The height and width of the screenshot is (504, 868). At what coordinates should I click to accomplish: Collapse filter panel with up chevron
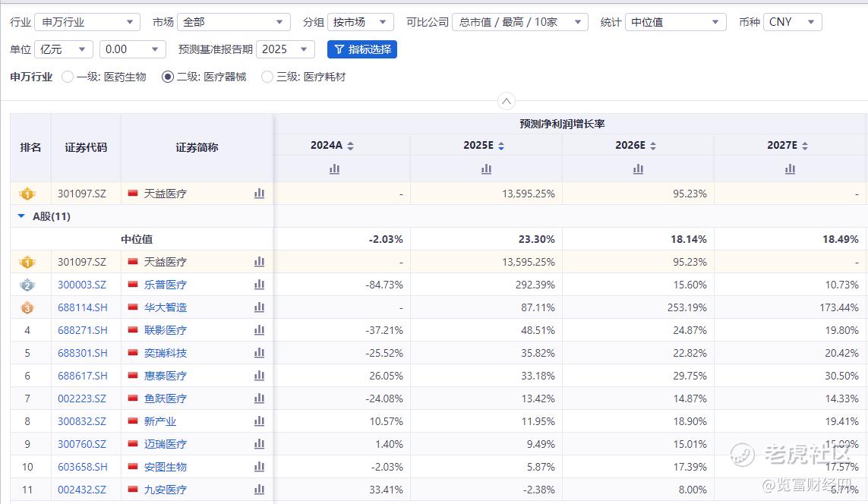(x=506, y=101)
